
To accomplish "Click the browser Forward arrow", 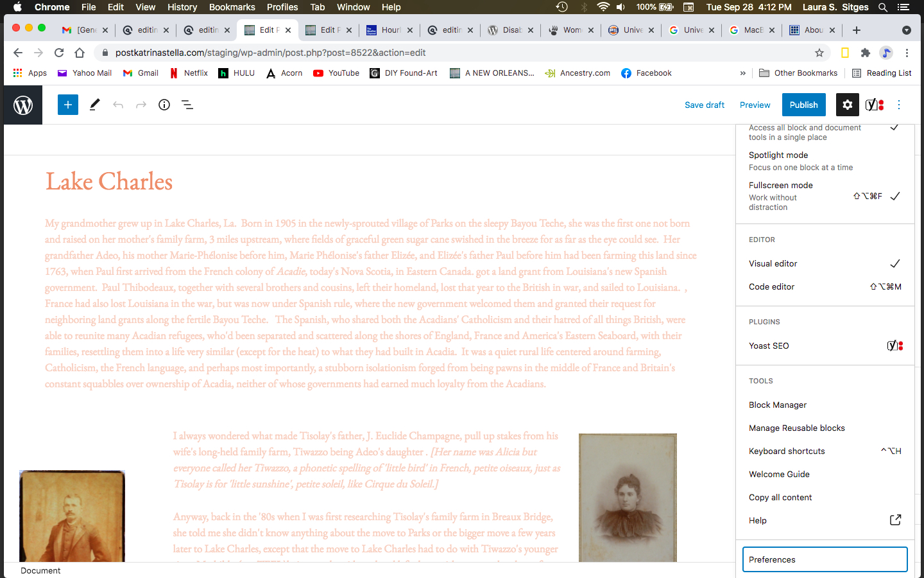I will 38,53.
